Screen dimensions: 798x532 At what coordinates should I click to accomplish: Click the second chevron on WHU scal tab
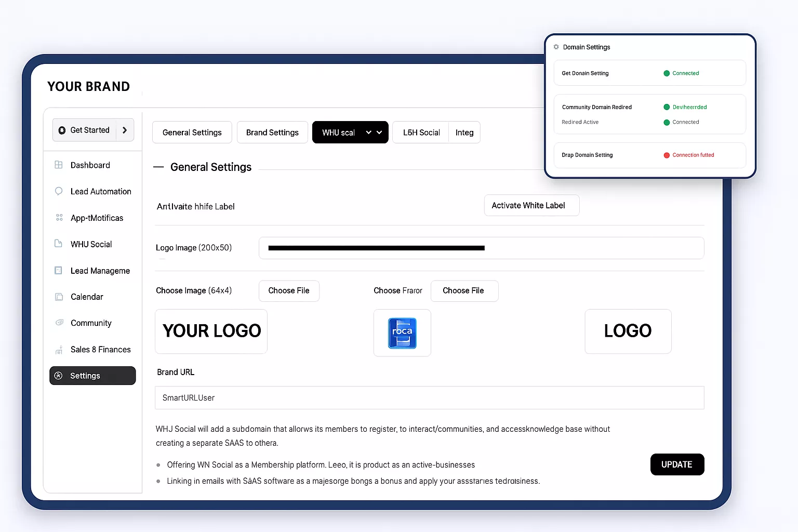click(x=379, y=132)
